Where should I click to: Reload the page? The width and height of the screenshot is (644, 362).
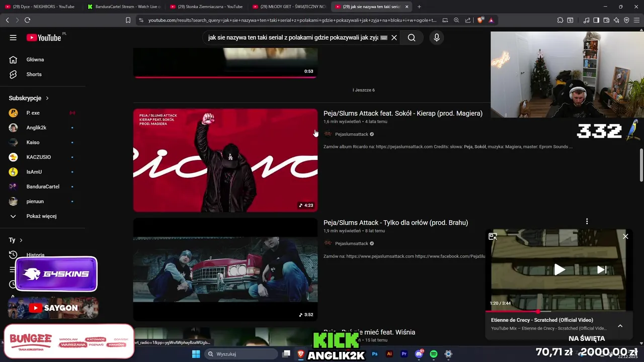click(27, 20)
